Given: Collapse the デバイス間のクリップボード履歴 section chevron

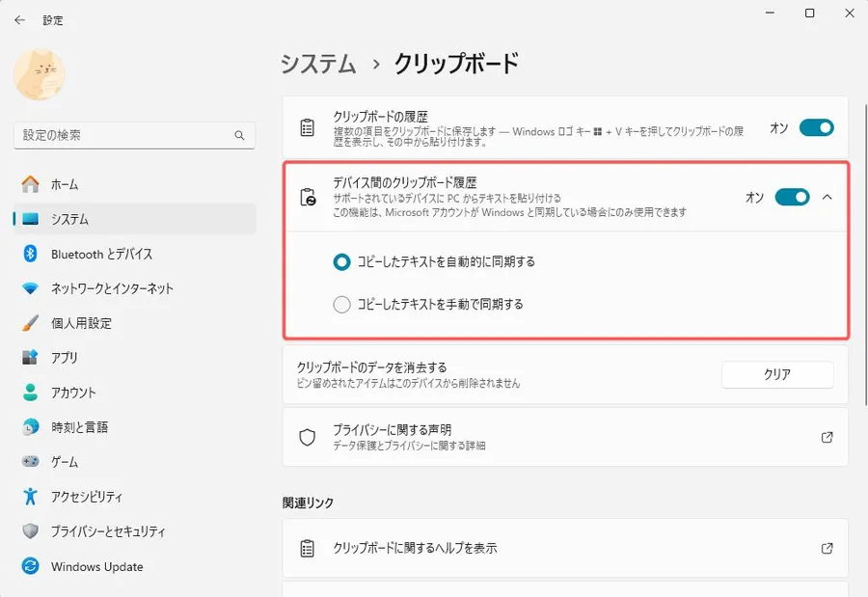Looking at the screenshot, I should pyautogui.click(x=827, y=197).
